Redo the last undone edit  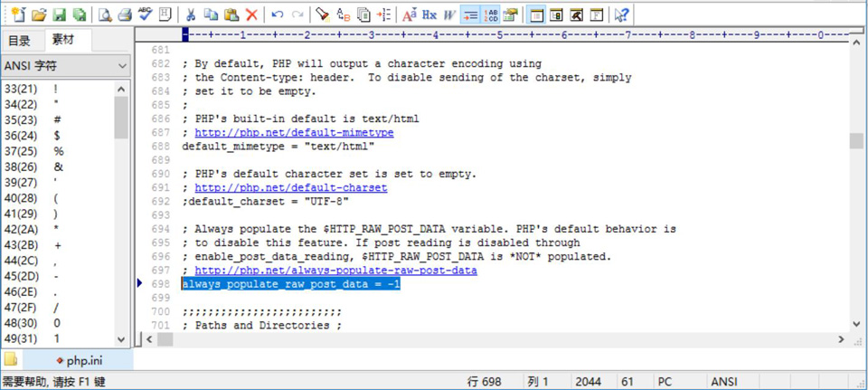(297, 14)
